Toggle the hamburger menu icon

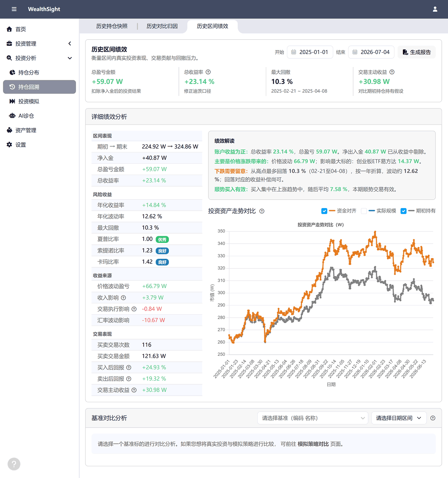pos(14,9)
